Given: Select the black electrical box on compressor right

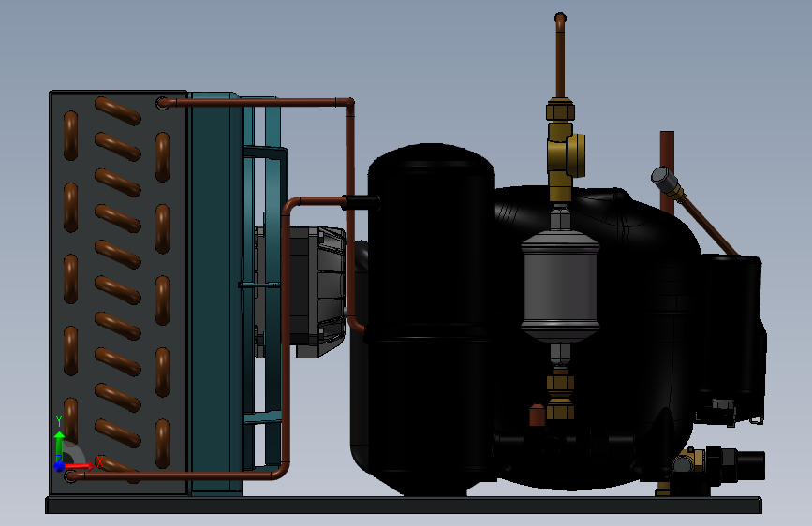Looking at the screenshot, I should click(731, 331).
